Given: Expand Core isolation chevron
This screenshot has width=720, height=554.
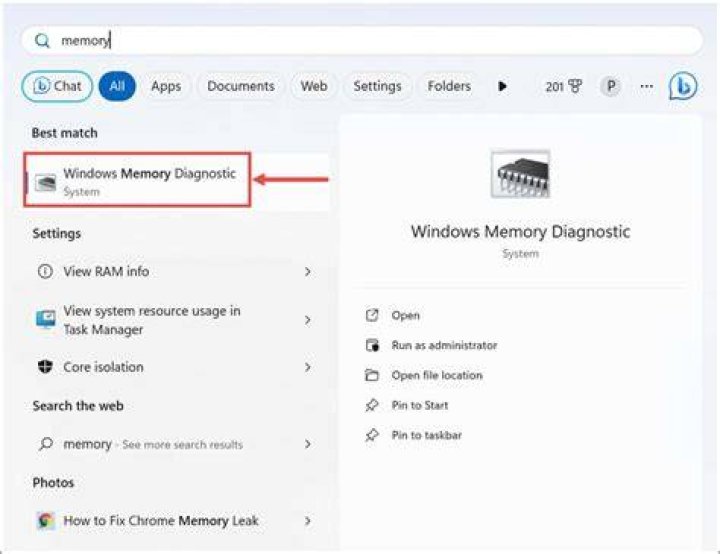Looking at the screenshot, I should (x=308, y=367).
